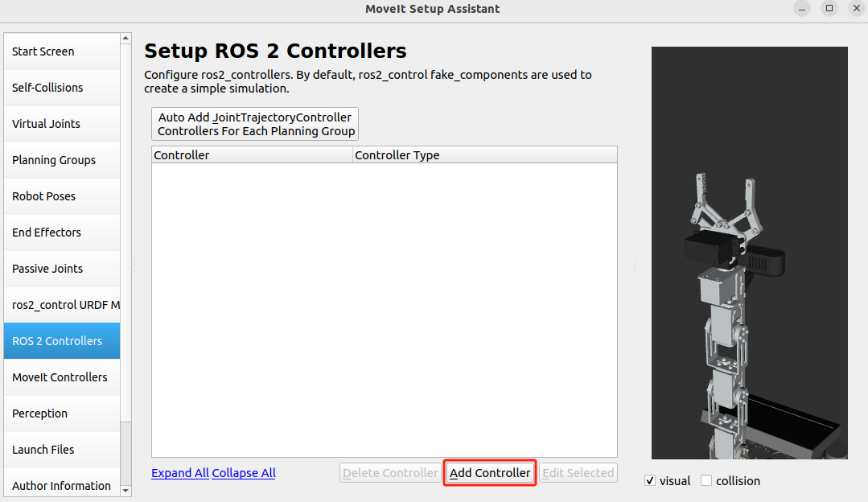Close the MoveIt Setup Assistant window

857,9
